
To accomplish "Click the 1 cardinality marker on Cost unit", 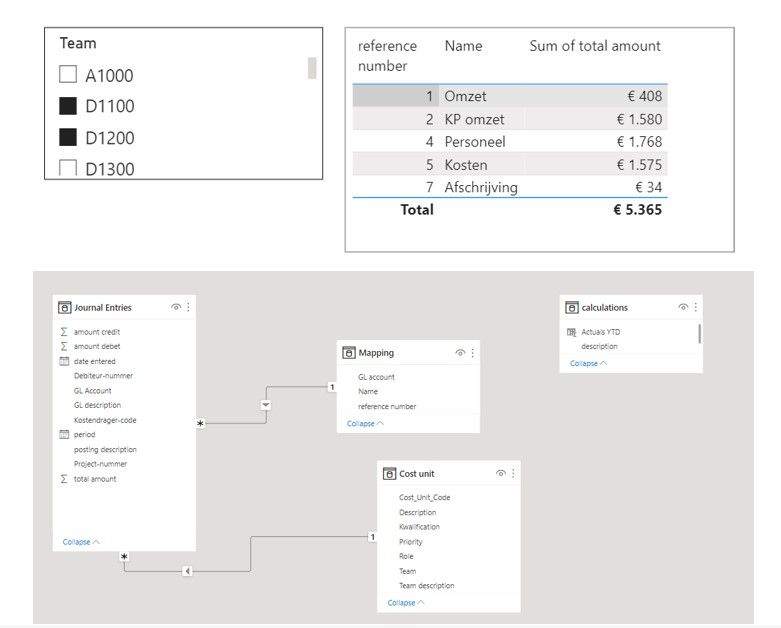I will click(373, 537).
